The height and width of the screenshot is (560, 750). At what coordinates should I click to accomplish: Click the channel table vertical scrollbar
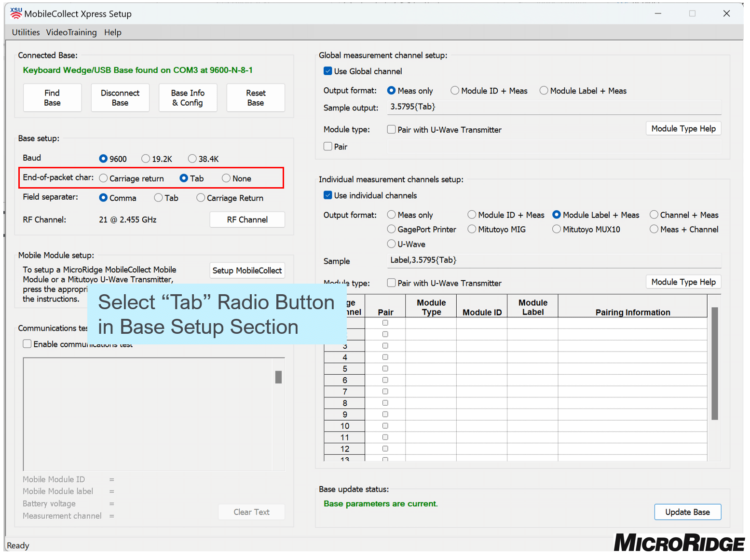click(715, 364)
